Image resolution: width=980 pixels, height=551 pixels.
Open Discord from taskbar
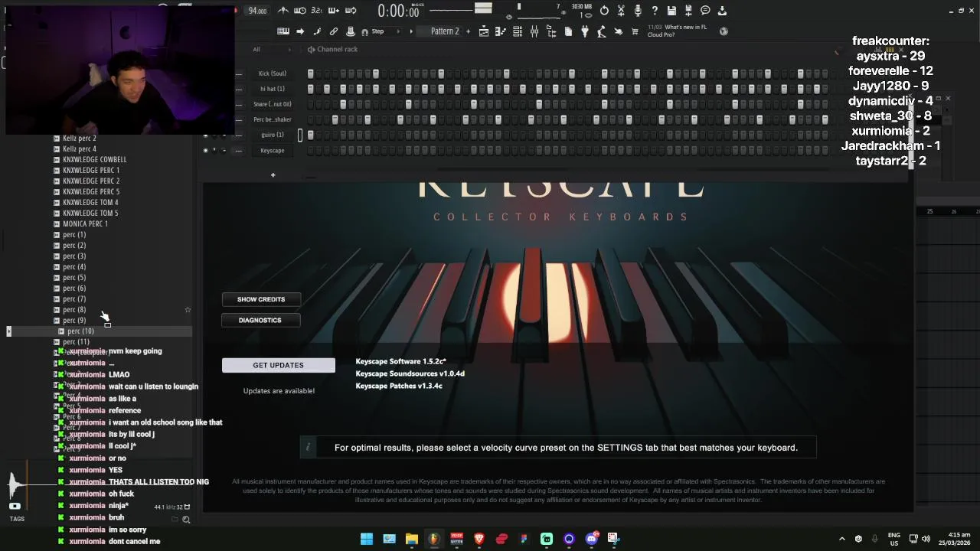[x=591, y=539]
